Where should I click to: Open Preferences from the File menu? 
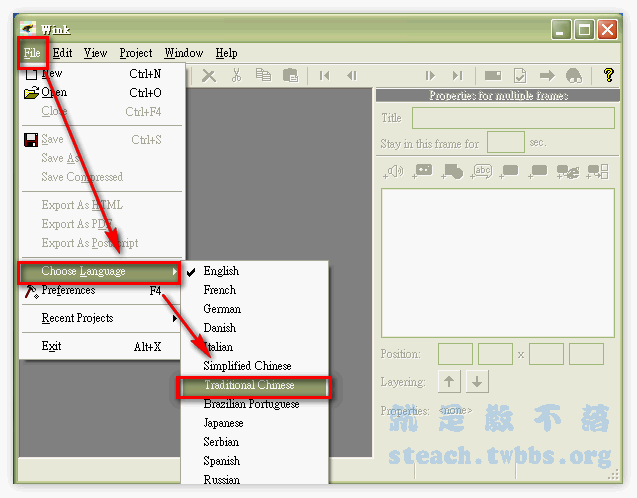(102, 290)
